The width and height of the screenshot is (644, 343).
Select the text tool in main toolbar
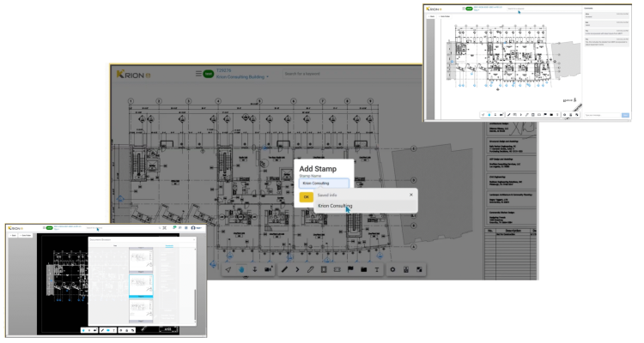(x=377, y=269)
